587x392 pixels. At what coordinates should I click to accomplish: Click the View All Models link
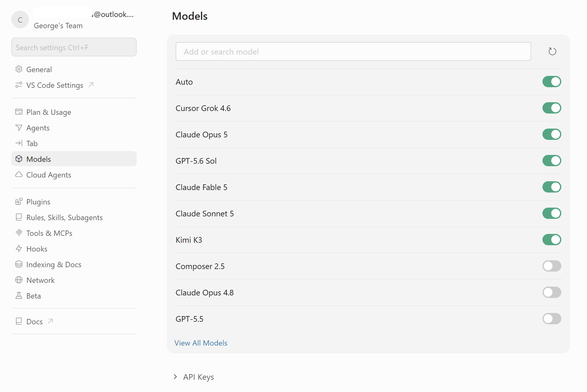click(201, 343)
